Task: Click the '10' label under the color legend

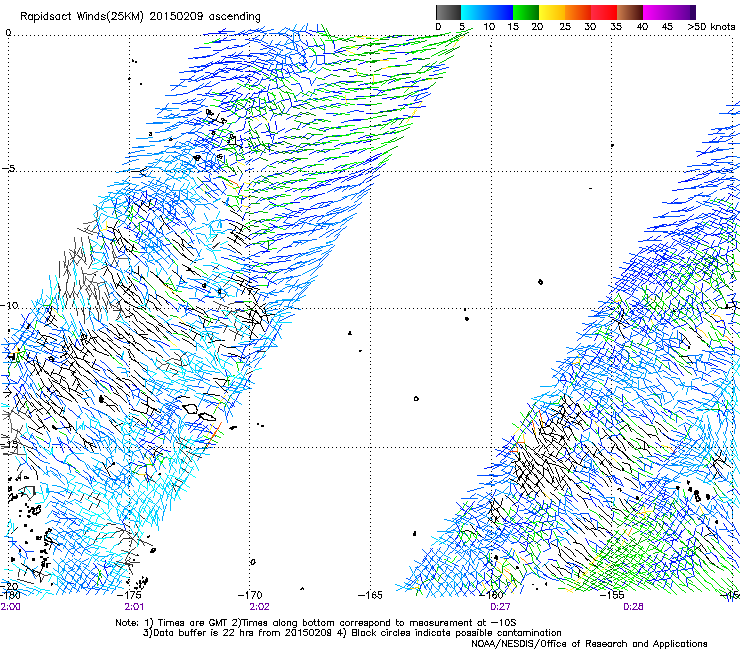Action: tap(489, 27)
